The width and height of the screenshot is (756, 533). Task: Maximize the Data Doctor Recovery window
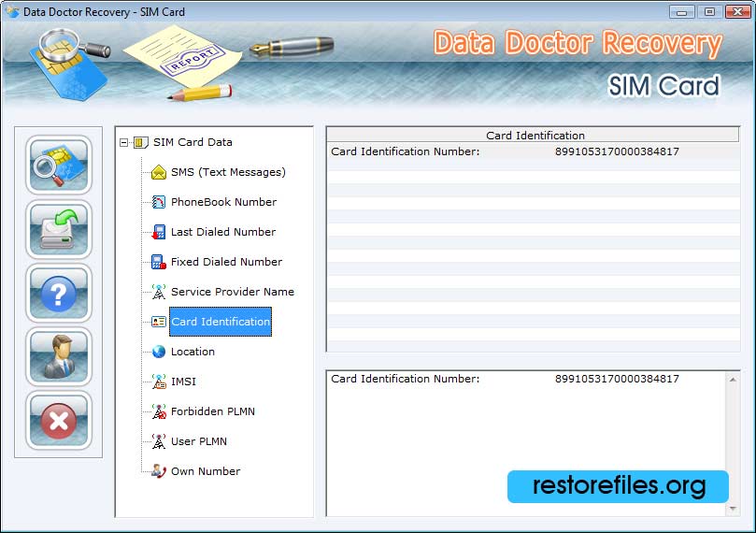(x=709, y=11)
